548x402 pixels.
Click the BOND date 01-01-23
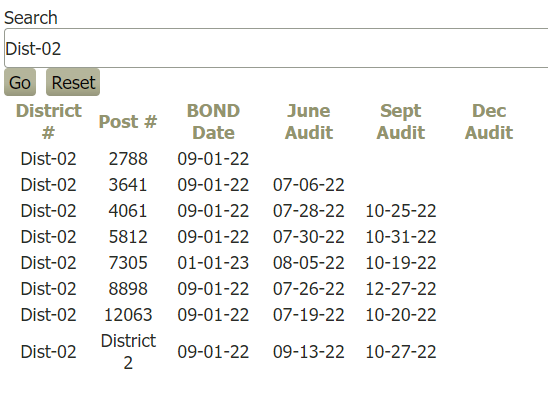tap(213, 263)
